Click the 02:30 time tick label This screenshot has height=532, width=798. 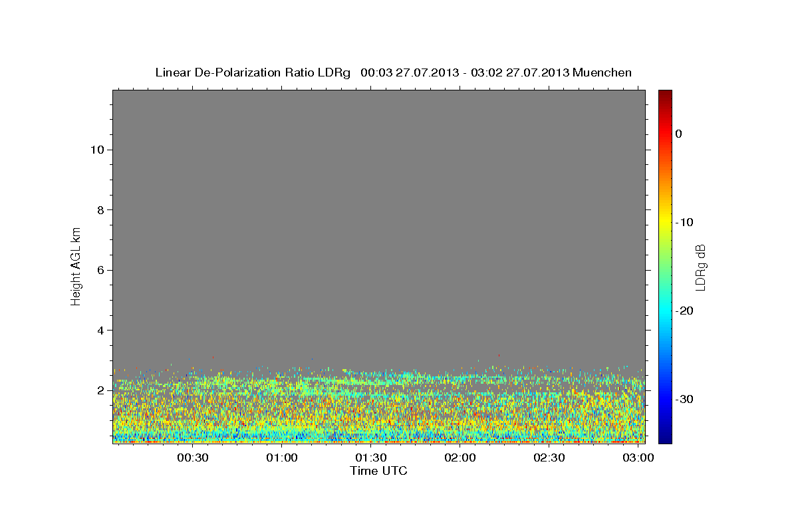pos(549,458)
